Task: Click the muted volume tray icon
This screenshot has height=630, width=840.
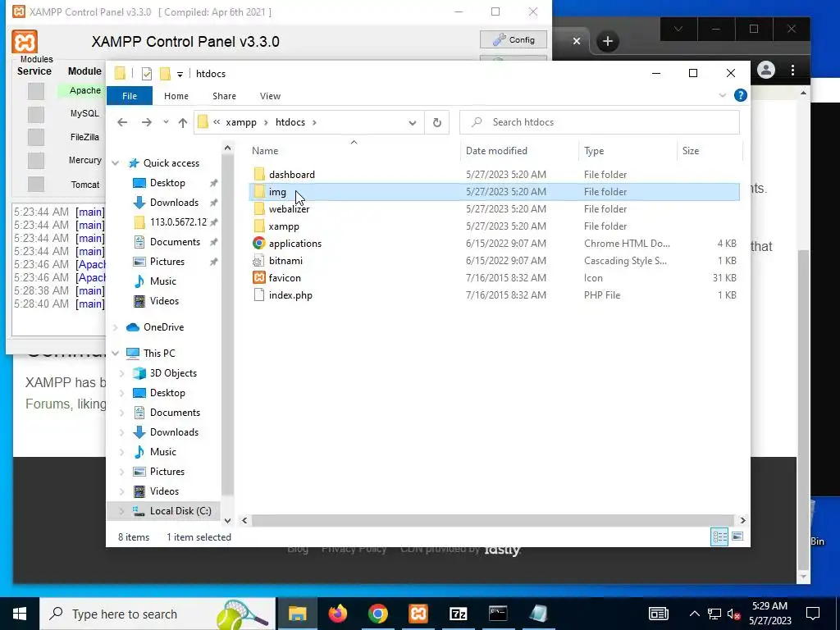Action: pos(734,614)
